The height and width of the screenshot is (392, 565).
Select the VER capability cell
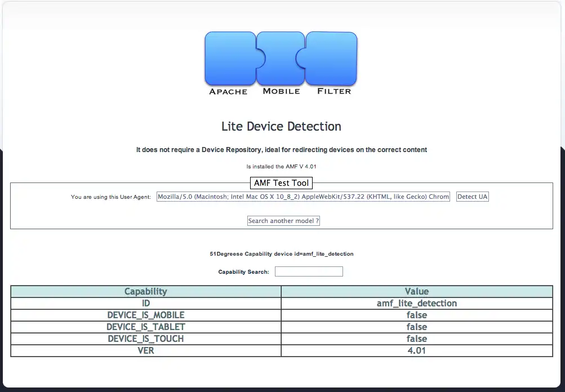pos(146,351)
